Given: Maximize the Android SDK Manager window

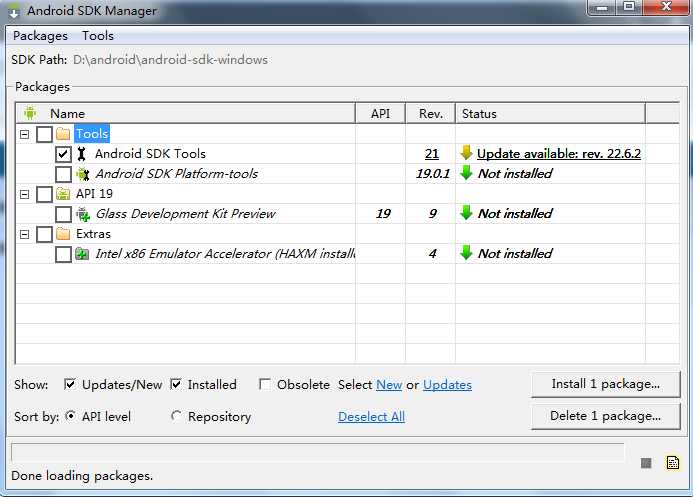Looking at the screenshot, I should point(628,7).
